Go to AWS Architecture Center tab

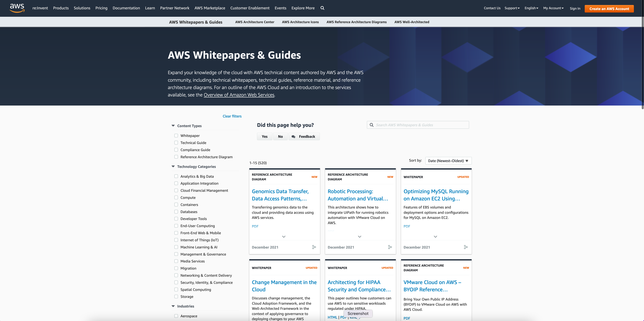[254, 22]
